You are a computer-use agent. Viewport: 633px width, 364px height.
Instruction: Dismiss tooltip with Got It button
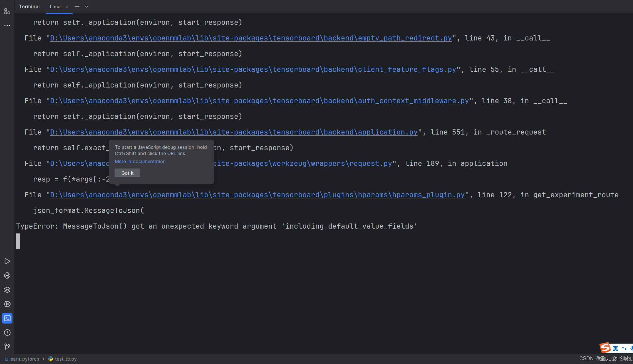(127, 173)
